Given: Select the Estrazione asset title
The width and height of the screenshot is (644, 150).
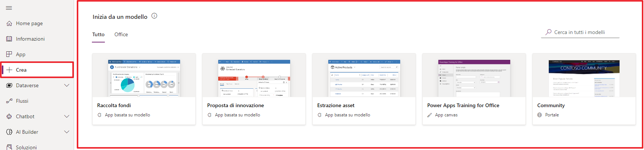Looking at the screenshot, I should point(336,105).
